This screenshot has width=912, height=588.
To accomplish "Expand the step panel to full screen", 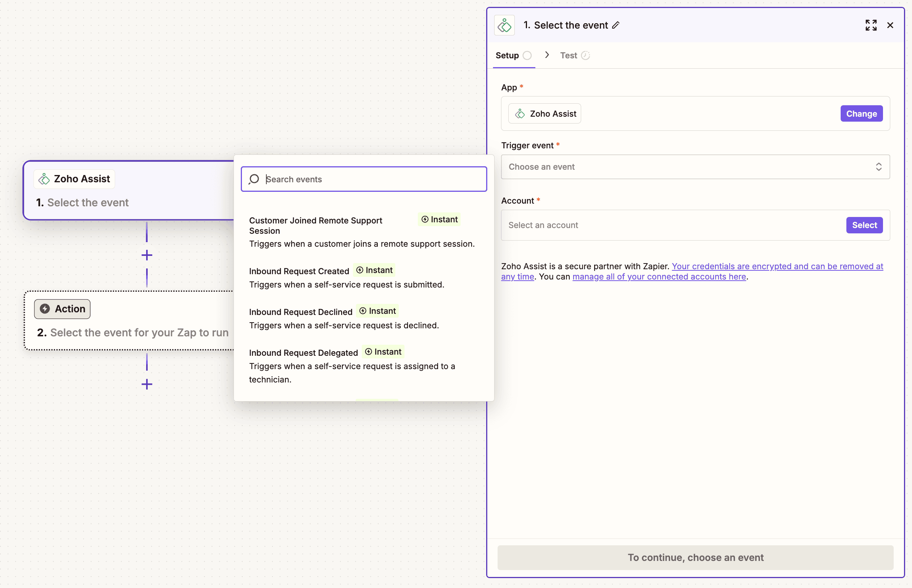I will click(871, 25).
